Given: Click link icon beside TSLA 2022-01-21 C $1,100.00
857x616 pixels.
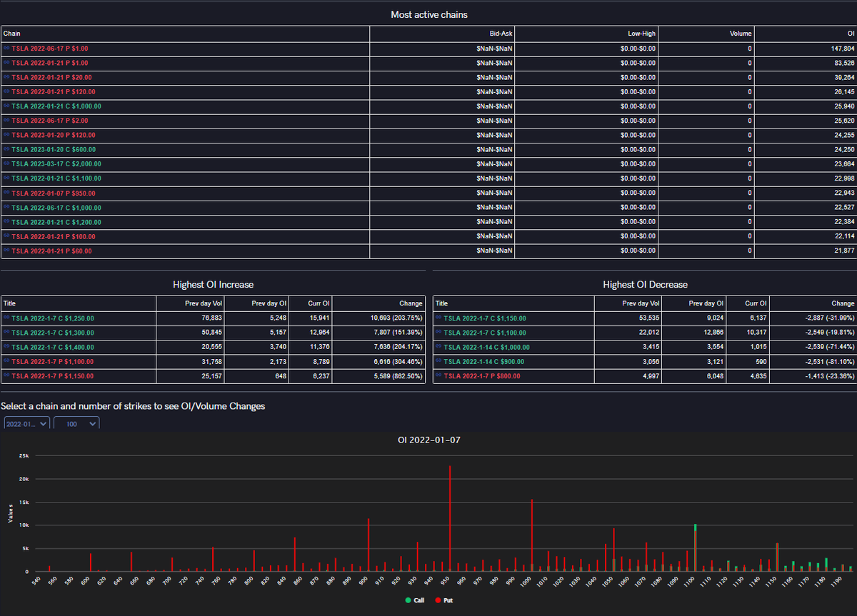Looking at the screenshot, I should [6, 178].
